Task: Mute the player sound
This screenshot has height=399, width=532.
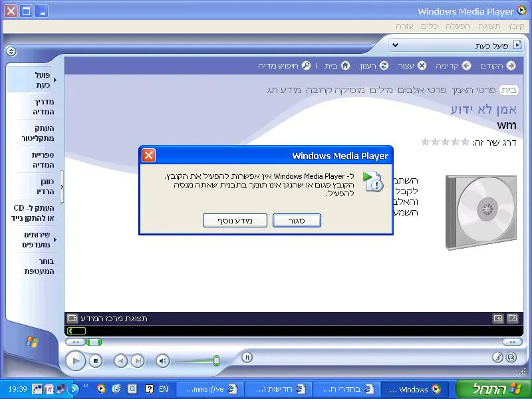Action: 162,361
